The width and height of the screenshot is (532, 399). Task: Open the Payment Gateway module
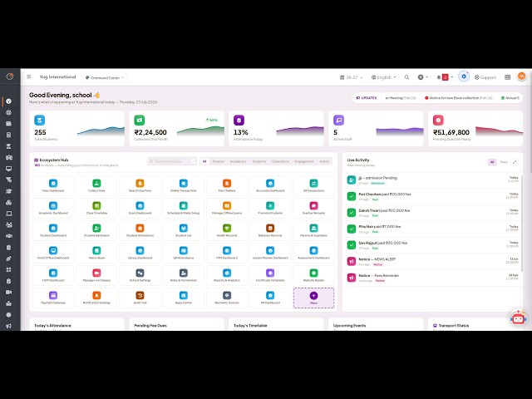click(x=53, y=298)
